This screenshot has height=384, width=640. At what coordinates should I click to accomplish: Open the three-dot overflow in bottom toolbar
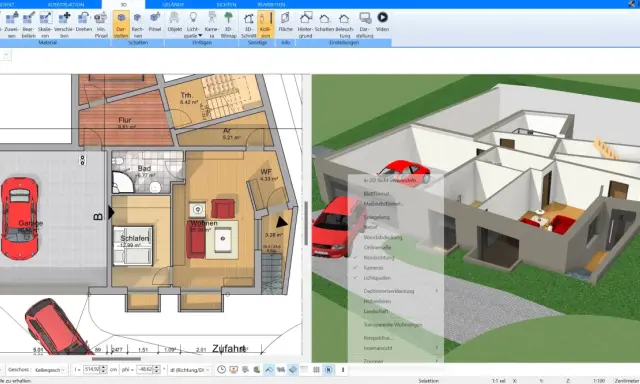pyautogui.click(x=343, y=370)
